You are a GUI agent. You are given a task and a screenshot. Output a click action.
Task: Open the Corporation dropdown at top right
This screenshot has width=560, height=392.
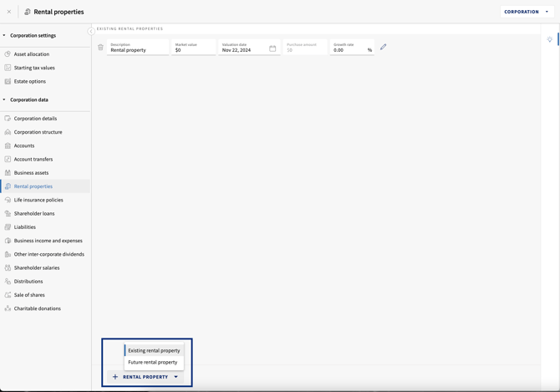point(527,12)
